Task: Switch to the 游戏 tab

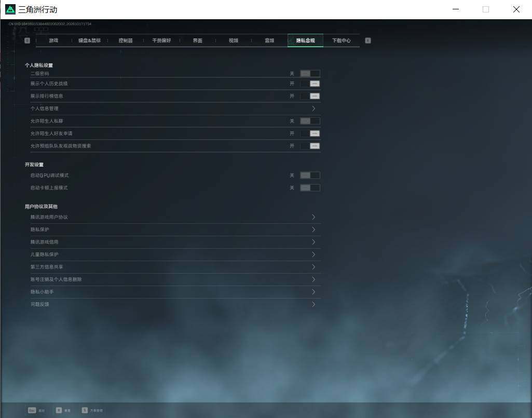Action: point(53,41)
